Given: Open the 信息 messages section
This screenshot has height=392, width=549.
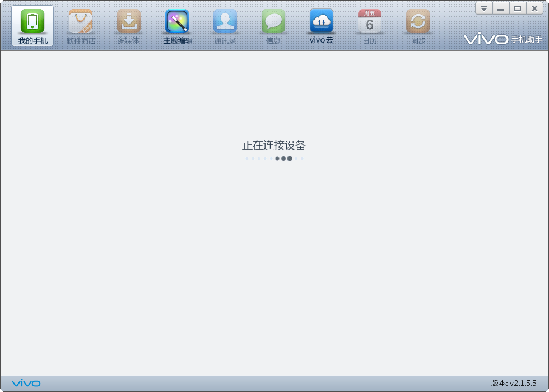Looking at the screenshot, I should click(273, 27).
